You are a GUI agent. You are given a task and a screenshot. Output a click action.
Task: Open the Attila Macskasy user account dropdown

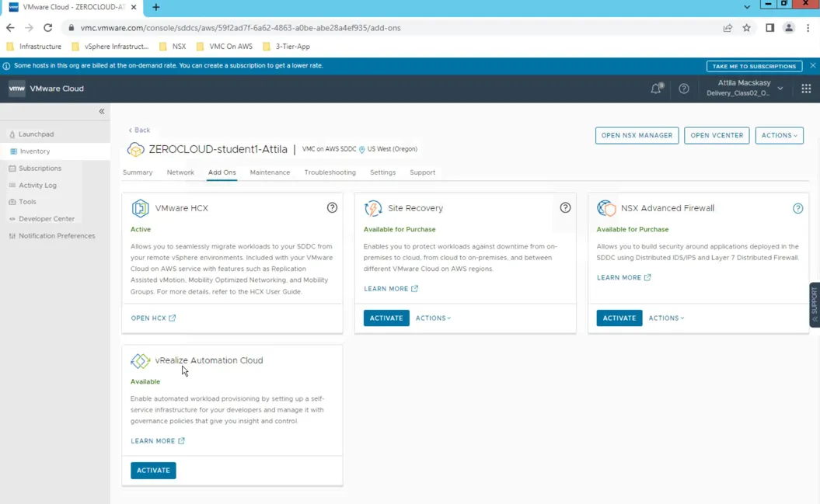click(744, 88)
